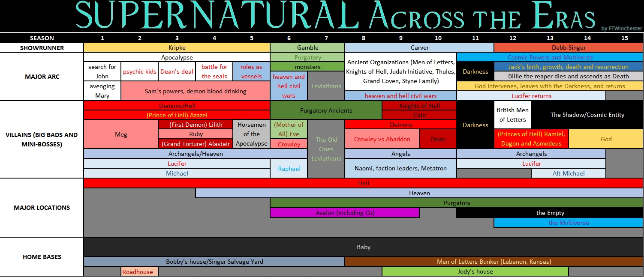Image resolution: width=644 pixels, height=277 pixels.
Task: Click the Men of Letters Bunker bar
Action: 494,262
